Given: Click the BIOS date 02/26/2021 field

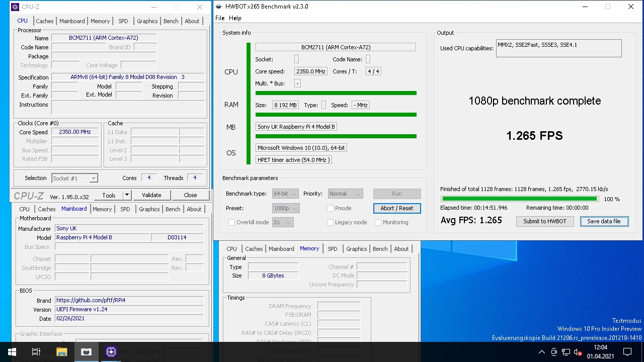Looking at the screenshot, I should [x=129, y=319].
